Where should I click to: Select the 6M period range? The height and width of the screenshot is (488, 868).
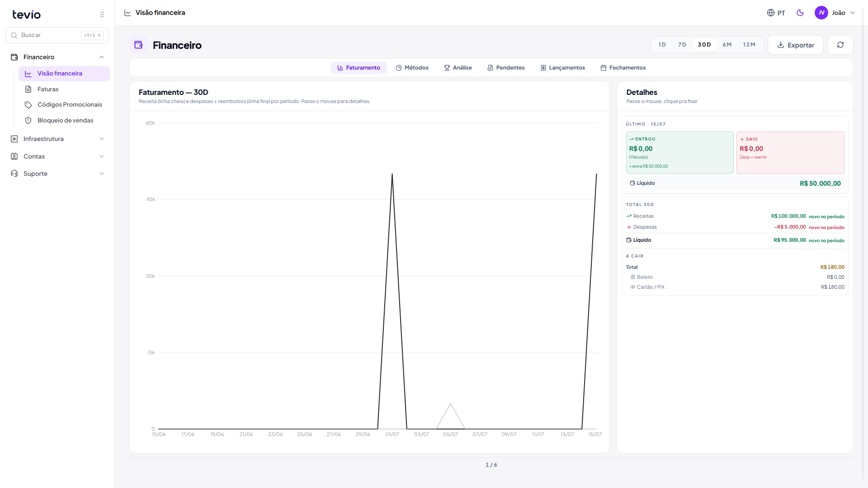coord(727,45)
